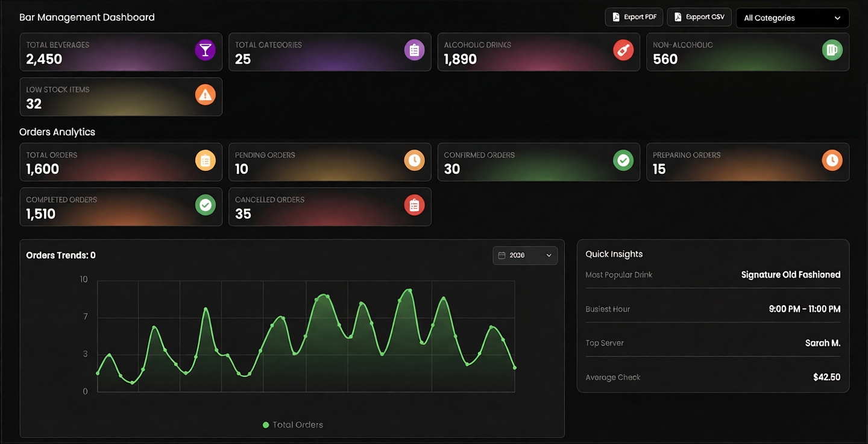Click the green glass icon on Non-Alcoholic
This screenshot has width=868, height=444.
[832, 50]
